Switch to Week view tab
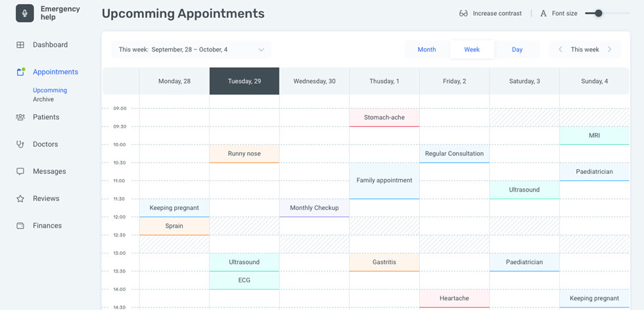The image size is (644, 310). click(472, 49)
